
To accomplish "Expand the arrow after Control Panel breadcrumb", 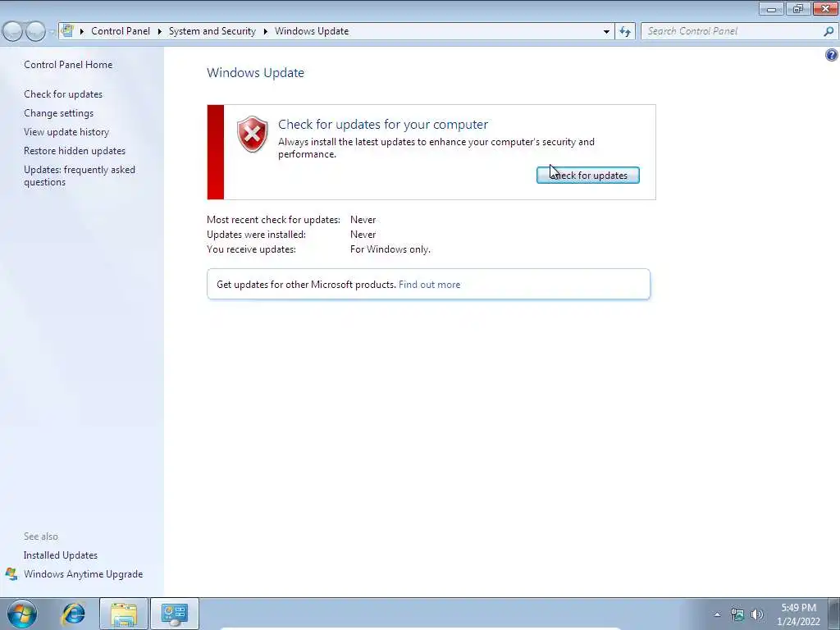I will 160,31.
